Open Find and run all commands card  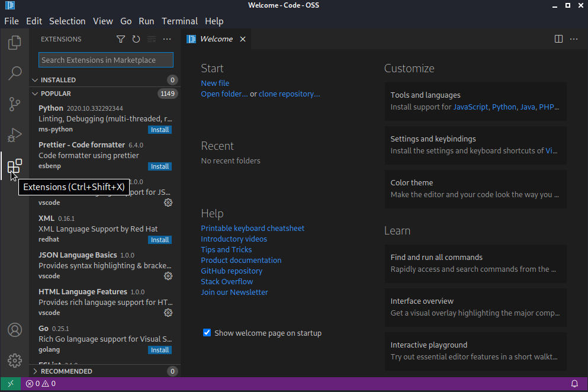(475, 264)
